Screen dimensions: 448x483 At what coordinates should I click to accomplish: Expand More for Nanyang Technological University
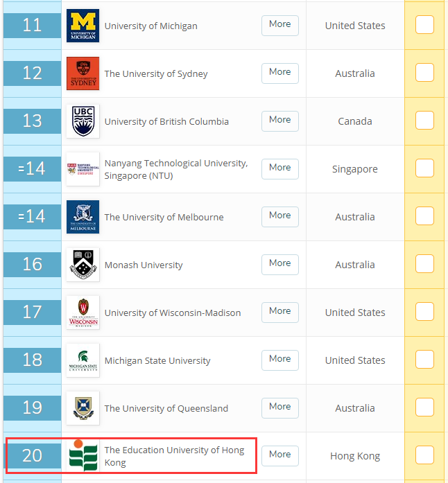(279, 168)
